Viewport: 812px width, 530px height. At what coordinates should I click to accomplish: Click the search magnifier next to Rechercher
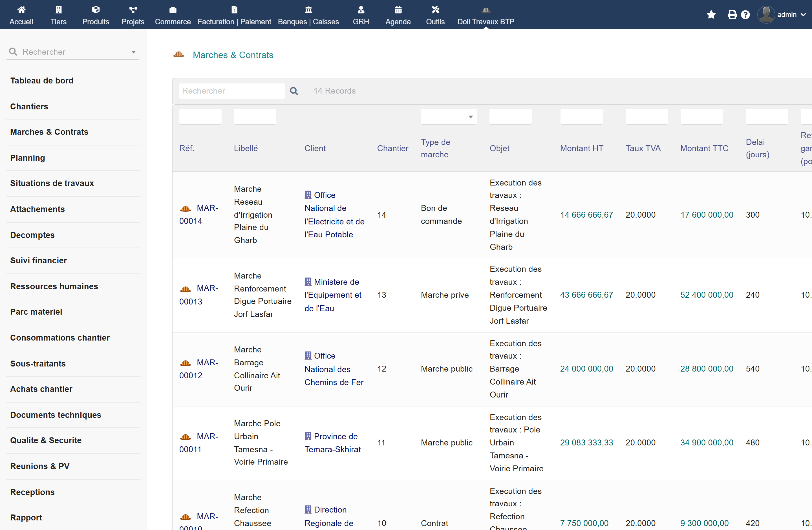(x=294, y=91)
